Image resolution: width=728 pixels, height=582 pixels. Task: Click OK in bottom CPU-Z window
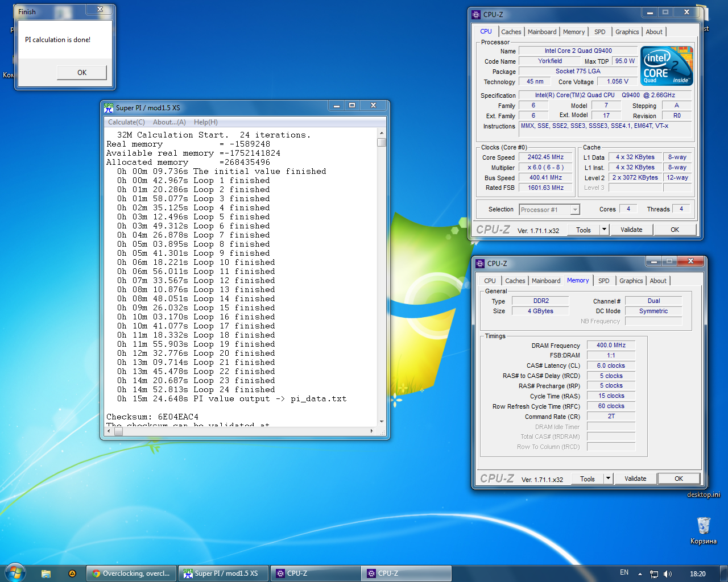[x=679, y=479]
